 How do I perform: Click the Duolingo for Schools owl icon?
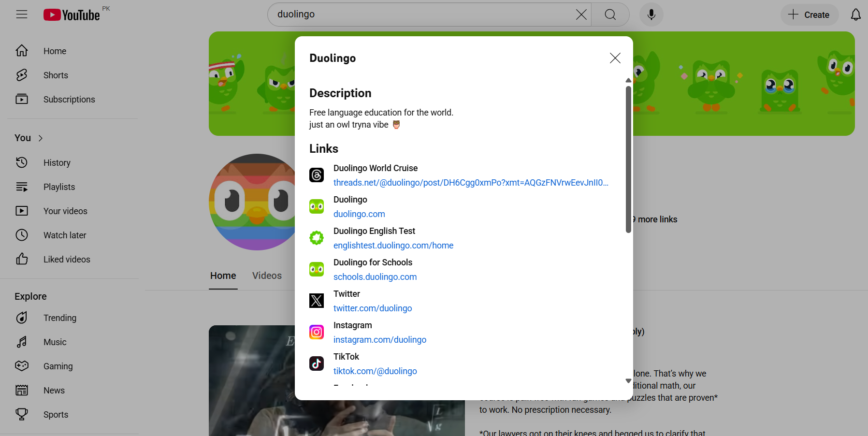[317, 269]
